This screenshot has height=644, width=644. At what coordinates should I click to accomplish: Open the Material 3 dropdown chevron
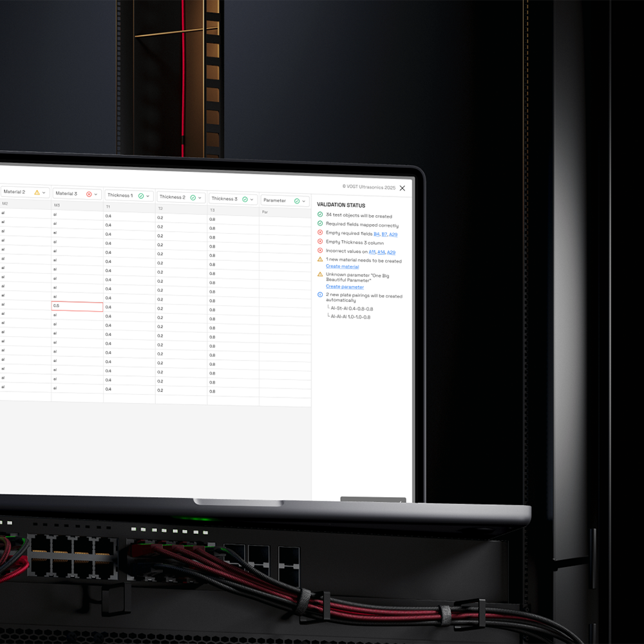[96, 194]
